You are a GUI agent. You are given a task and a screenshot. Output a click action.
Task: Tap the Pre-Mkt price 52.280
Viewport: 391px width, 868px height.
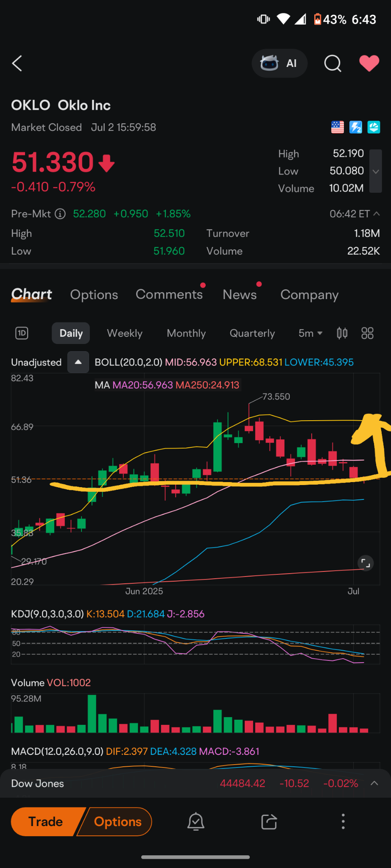[x=89, y=214]
